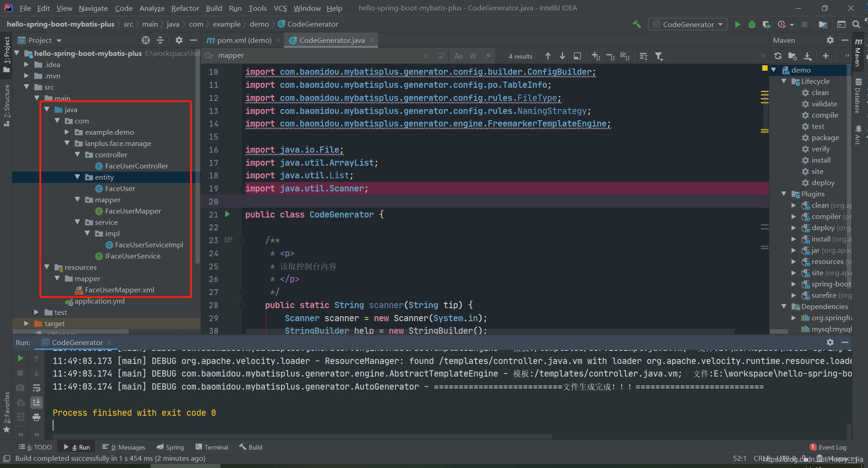
Task: Collapse all in Project panel
Action: (x=160, y=40)
